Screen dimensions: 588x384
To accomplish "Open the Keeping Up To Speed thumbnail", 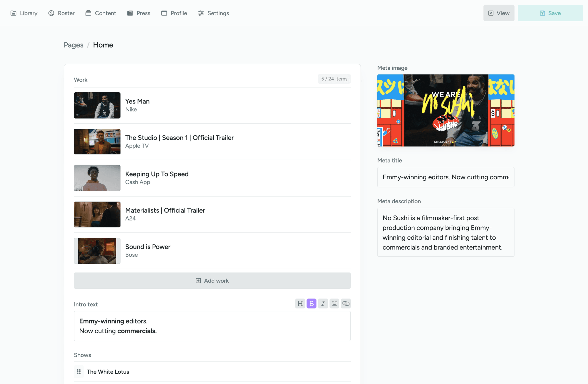I will pos(97,178).
